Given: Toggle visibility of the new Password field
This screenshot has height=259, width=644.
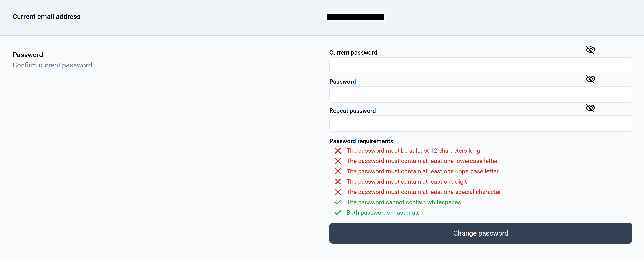Looking at the screenshot, I should [590, 79].
